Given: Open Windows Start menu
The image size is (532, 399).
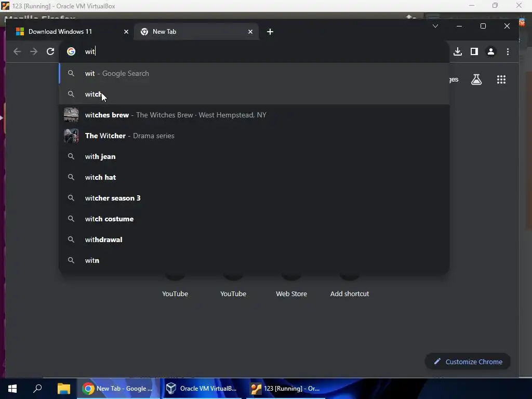Looking at the screenshot, I should tap(12, 389).
